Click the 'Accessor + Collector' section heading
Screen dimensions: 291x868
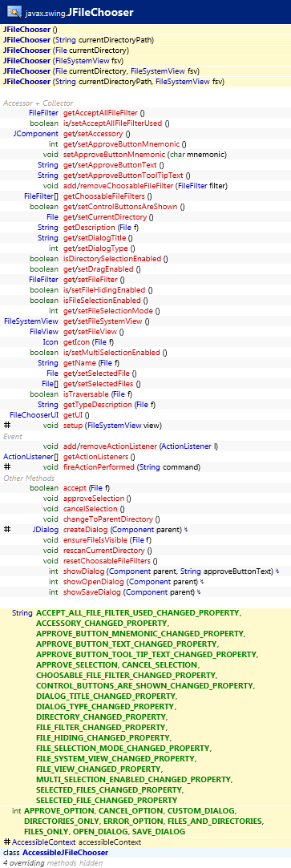click(38, 103)
